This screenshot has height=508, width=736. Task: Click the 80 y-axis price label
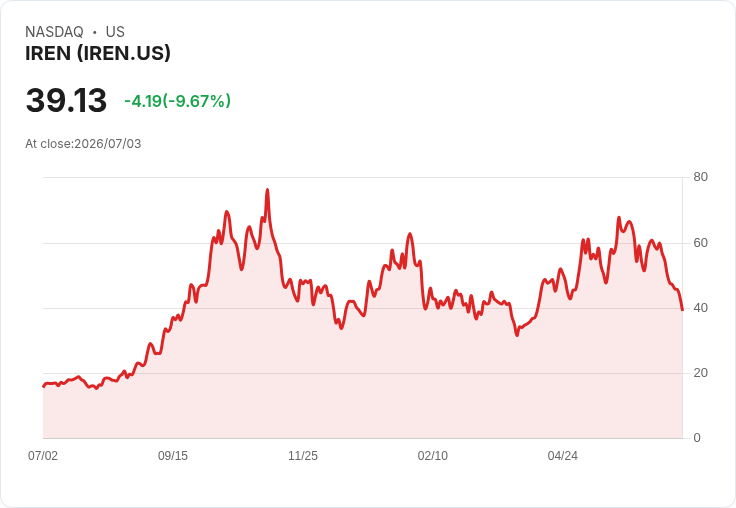[700, 177]
